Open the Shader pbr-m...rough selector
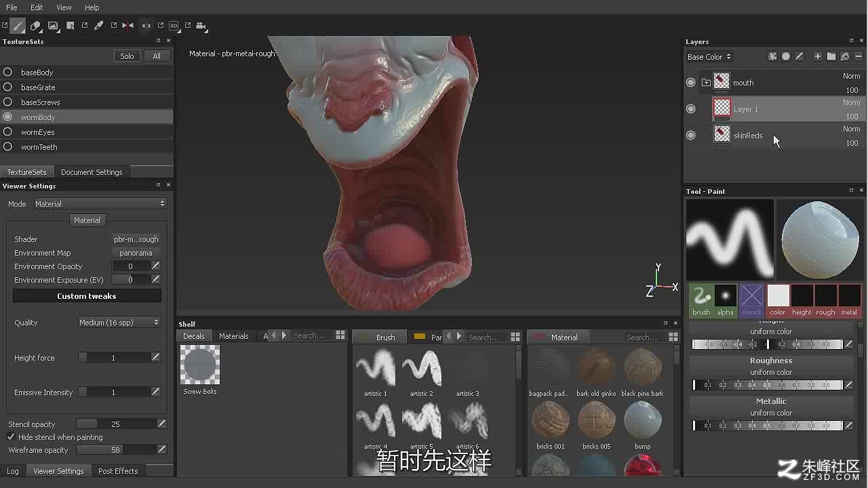This screenshot has width=868, height=488. pyautogui.click(x=136, y=239)
